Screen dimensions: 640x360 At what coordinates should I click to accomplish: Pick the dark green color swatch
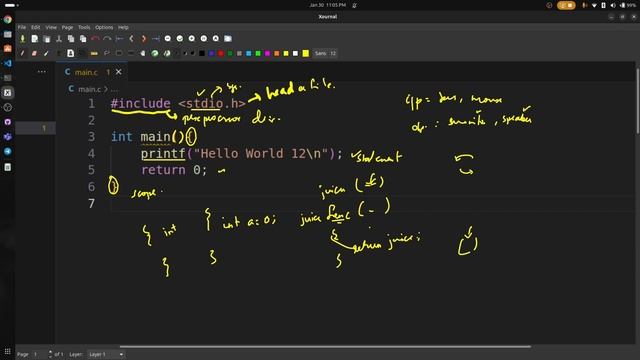[230, 53]
